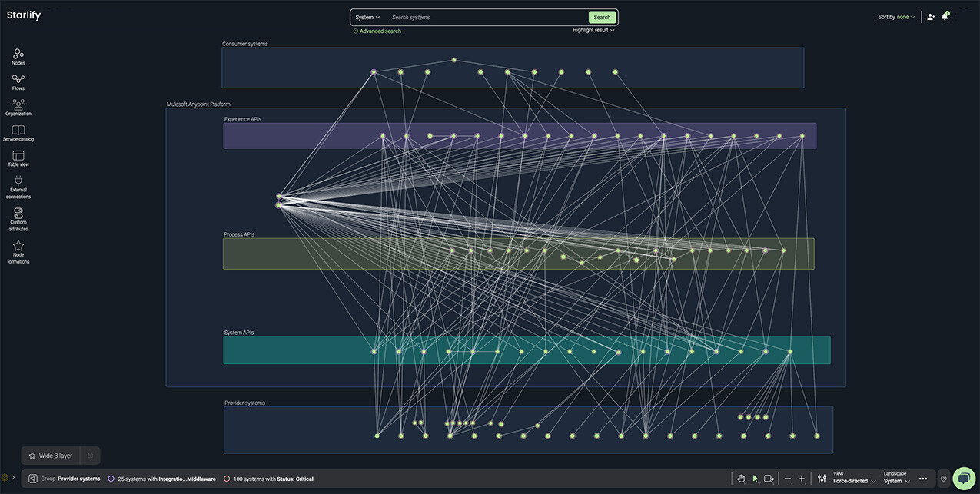
Task: Click the Starlify logo
Action: 24,15
